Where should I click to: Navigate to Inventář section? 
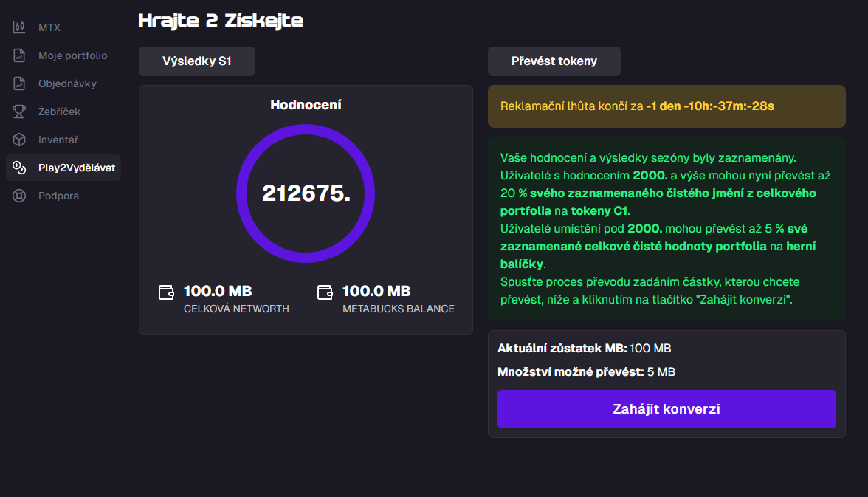click(x=63, y=140)
